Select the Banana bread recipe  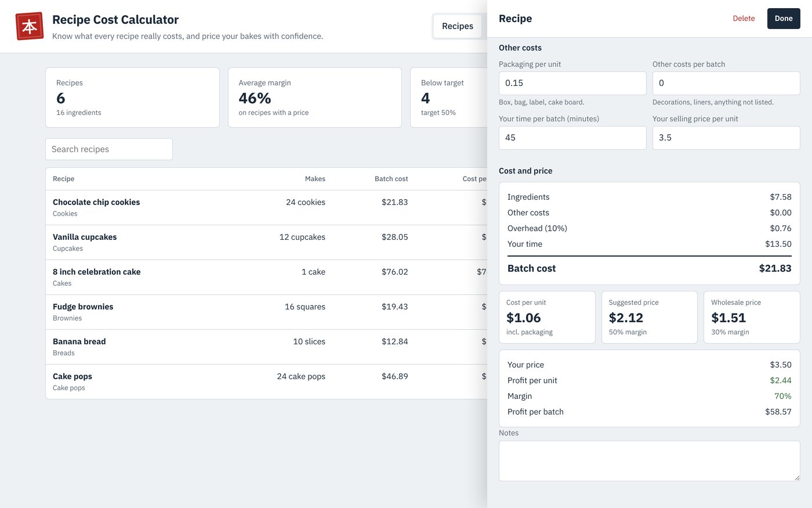(x=267, y=347)
